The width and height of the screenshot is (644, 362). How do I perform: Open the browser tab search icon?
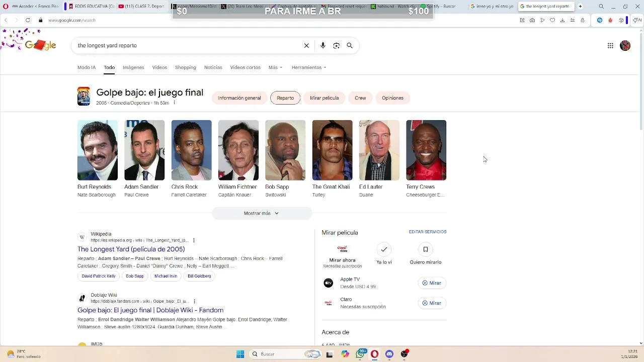[x=601, y=7]
